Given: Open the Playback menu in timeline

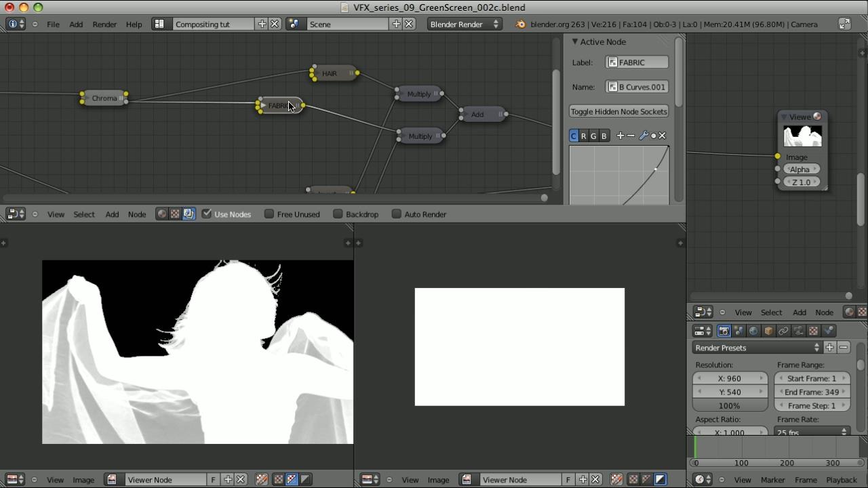Looking at the screenshot, I should coord(842,479).
